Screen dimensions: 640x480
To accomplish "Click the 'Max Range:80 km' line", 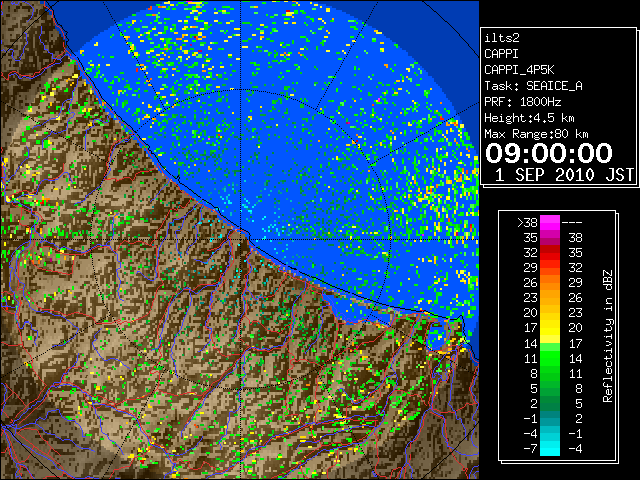I will point(536,134).
